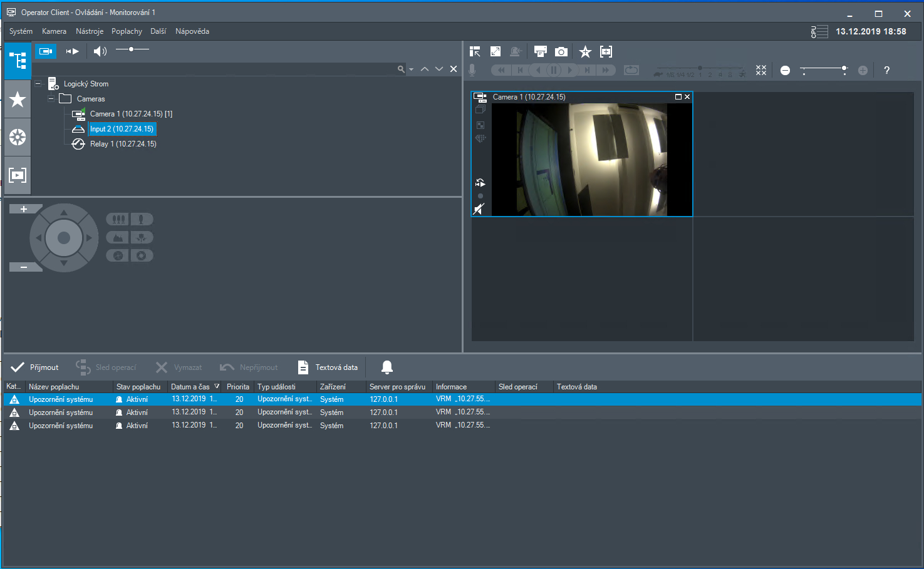This screenshot has height=569, width=924.
Task: Open the search options dropdown arrow
Action: tap(412, 69)
